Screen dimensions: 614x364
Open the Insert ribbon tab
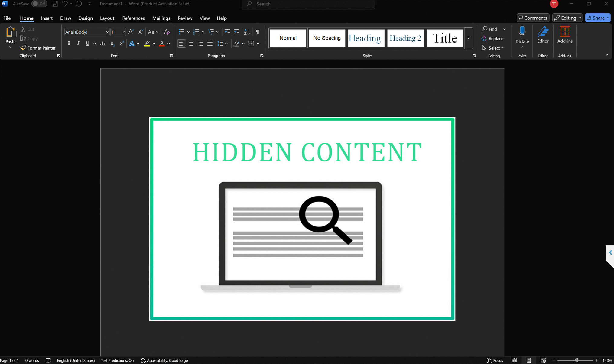click(x=47, y=18)
